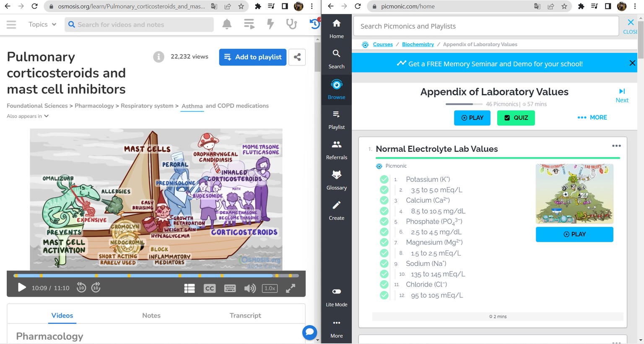The image size is (644, 344).
Task: Open Osmosis notifications bell
Action: coord(227,24)
